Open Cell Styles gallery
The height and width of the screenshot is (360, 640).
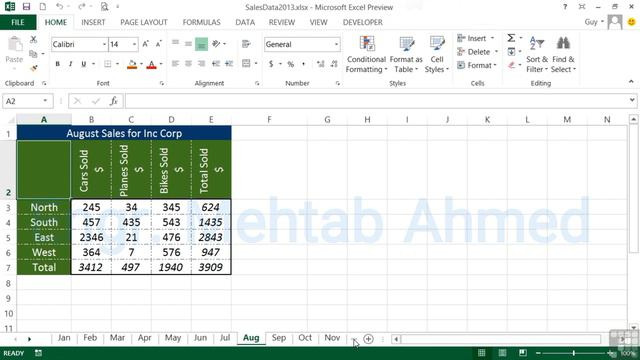point(437,54)
